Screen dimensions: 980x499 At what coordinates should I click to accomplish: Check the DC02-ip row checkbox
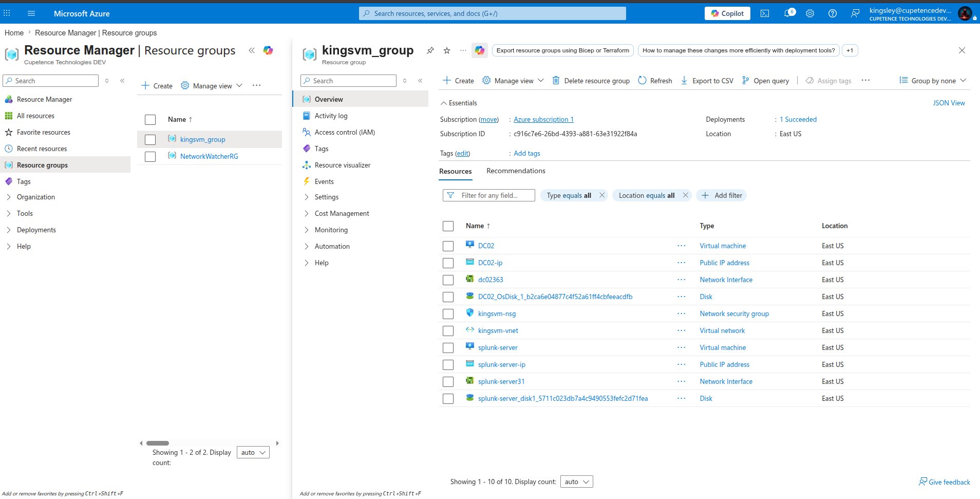[448, 263]
